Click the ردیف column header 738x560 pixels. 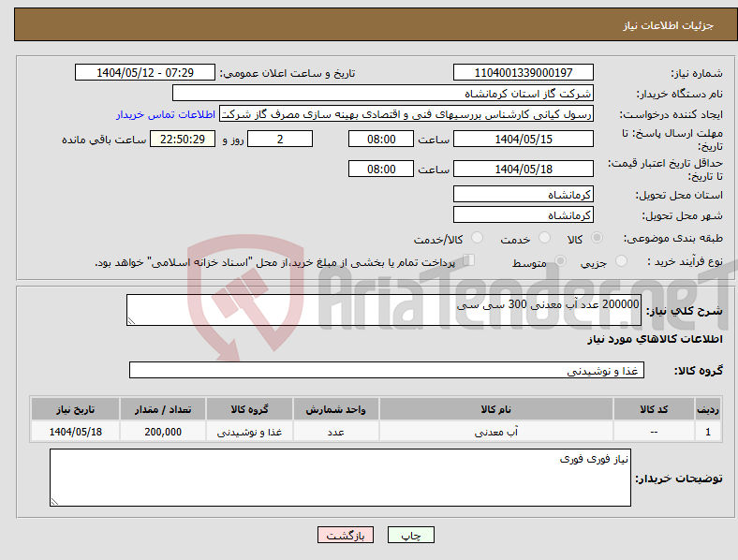click(x=708, y=409)
